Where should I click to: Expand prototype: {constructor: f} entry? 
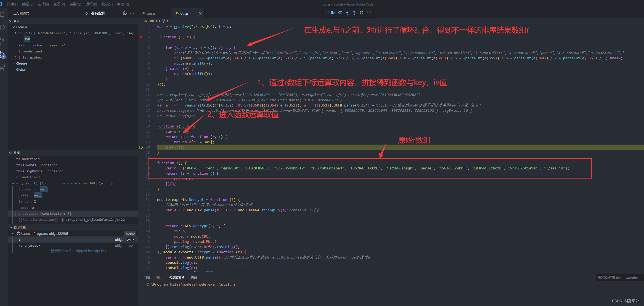[15, 214]
